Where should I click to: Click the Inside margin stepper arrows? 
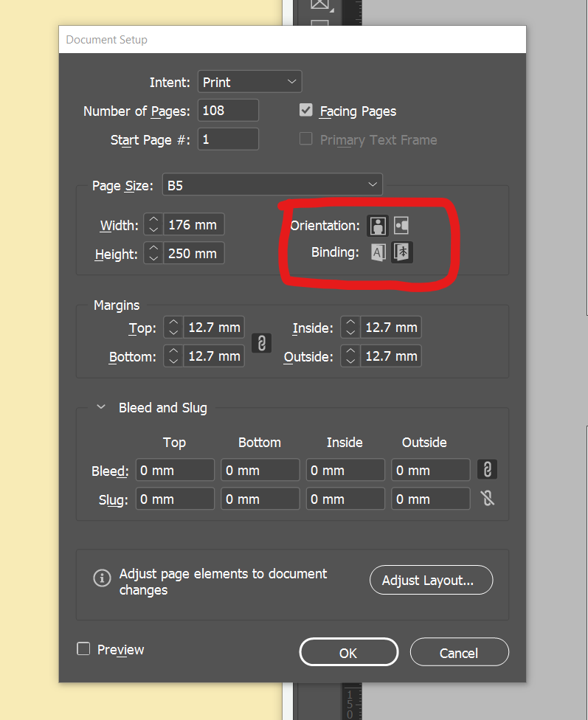[x=350, y=328]
